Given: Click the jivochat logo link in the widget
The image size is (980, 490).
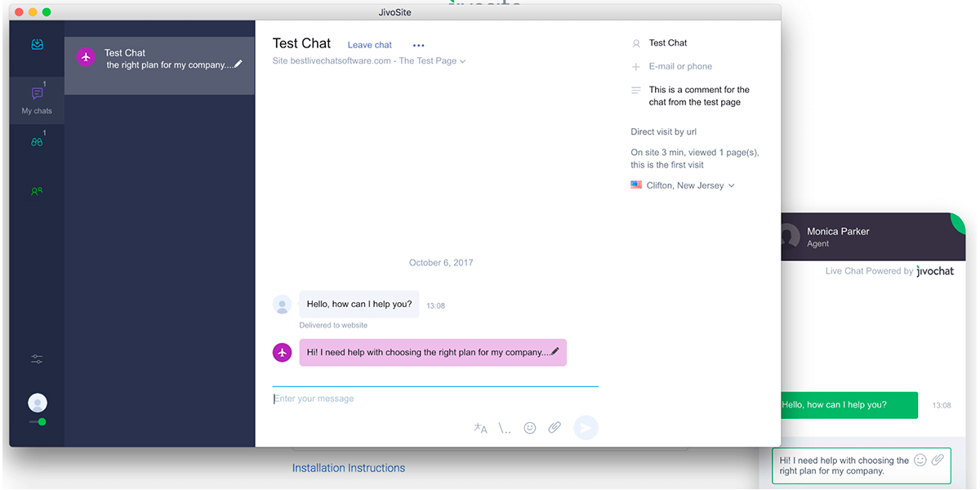Looking at the screenshot, I should 935,271.
